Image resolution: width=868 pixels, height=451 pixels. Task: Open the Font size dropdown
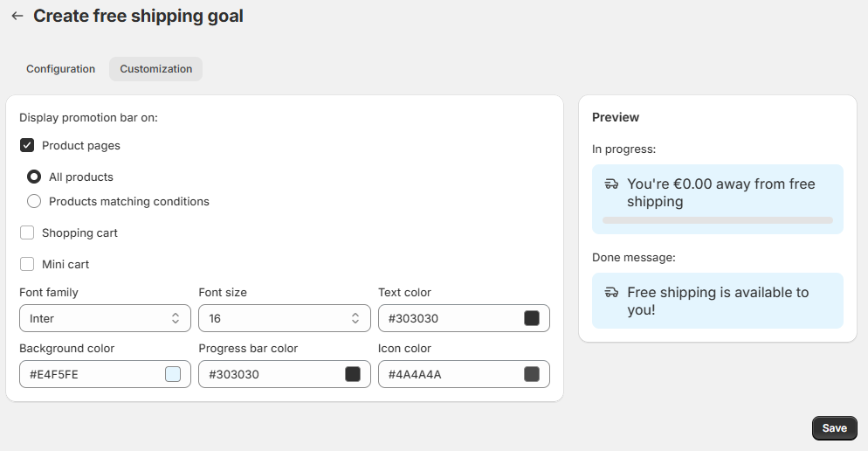click(284, 319)
